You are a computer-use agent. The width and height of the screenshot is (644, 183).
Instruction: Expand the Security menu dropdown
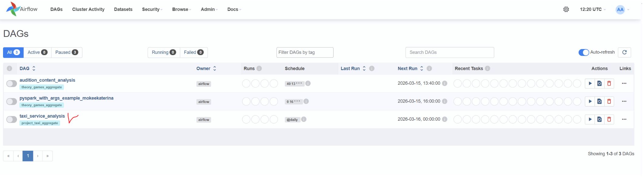152,9
